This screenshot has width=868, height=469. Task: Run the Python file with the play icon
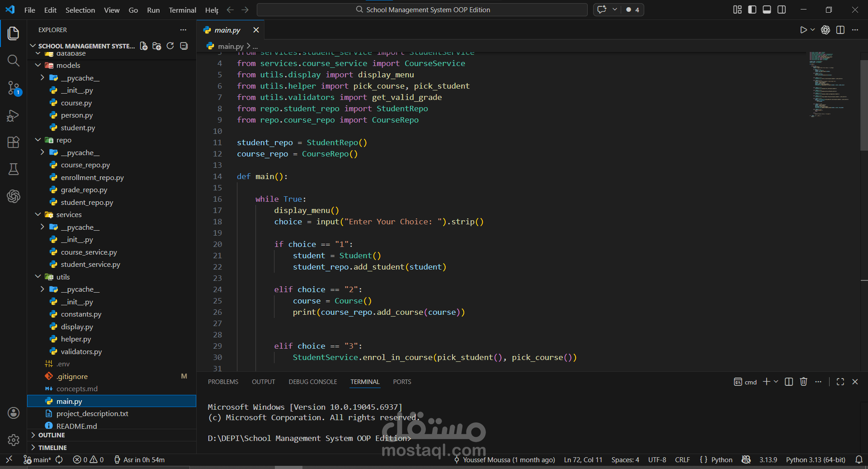click(x=803, y=30)
